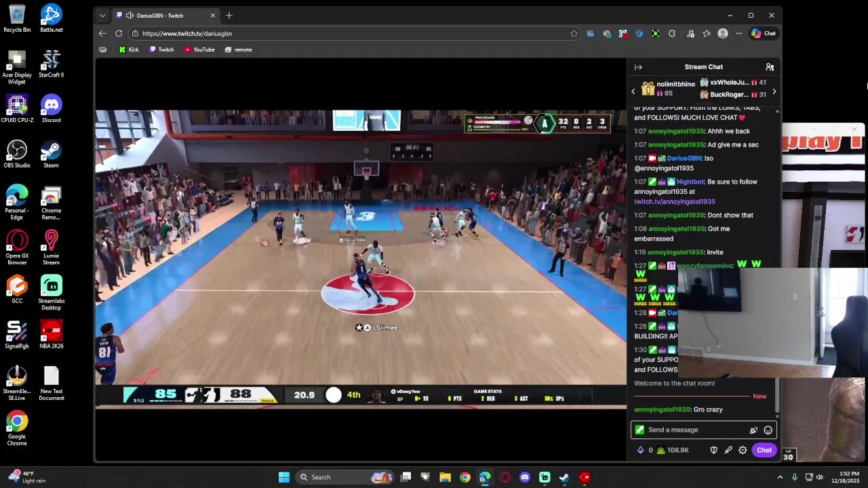The image size is (868, 488).
Task: Open CPUID CPU-Z desktop shortcut
Action: pos(17,108)
